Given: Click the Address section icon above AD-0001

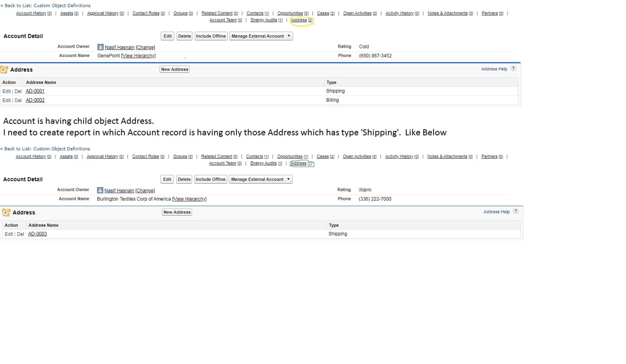Looking at the screenshot, I should (x=4, y=69).
